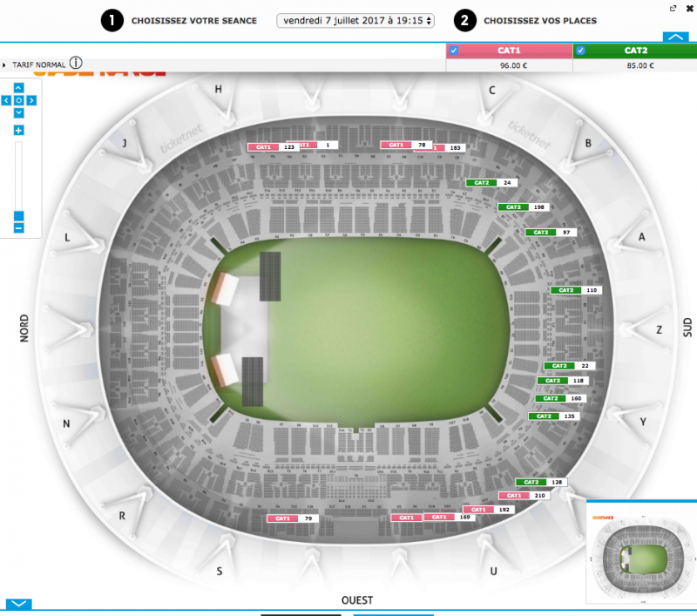The height and width of the screenshot is (616, 697).
Task: Expand the bottom panel chevron
Action: 18,603
